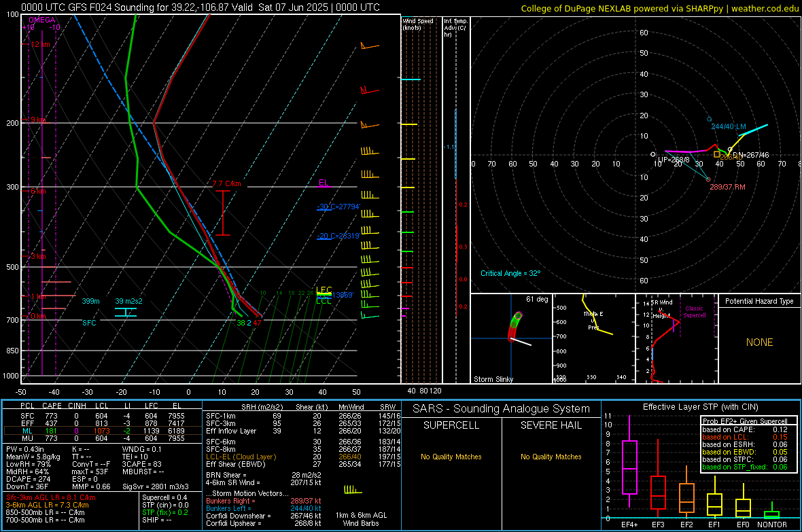
Task: Click the DN=267/46 Corfidi label
Action: (751, 155)
